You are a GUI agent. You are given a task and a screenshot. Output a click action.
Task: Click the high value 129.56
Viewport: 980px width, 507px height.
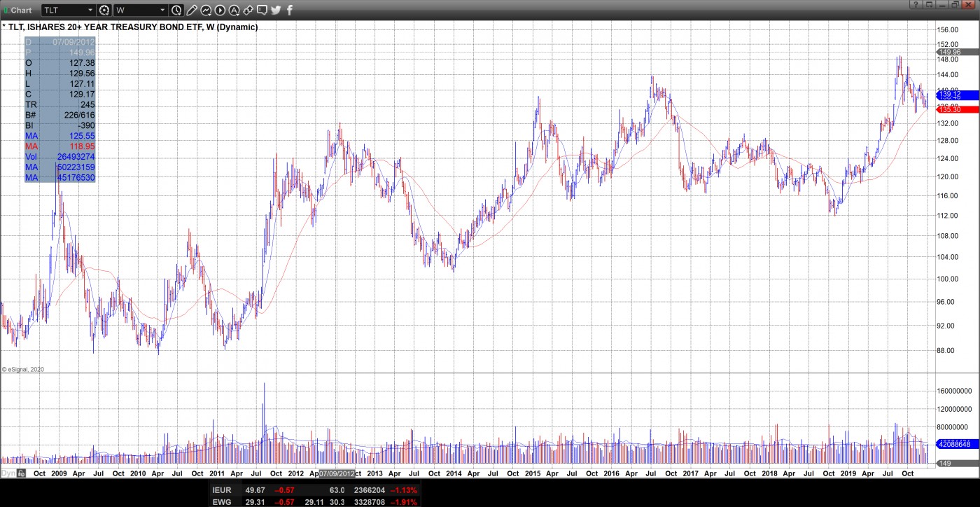click(81, 74)
